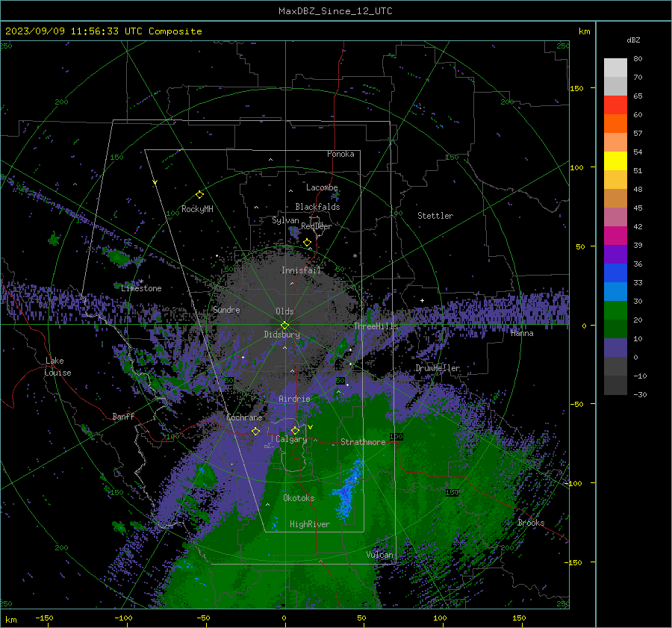
Task: Click the bright green 20-30 dBZ legend swatch
Action: (x=615, y=311)
